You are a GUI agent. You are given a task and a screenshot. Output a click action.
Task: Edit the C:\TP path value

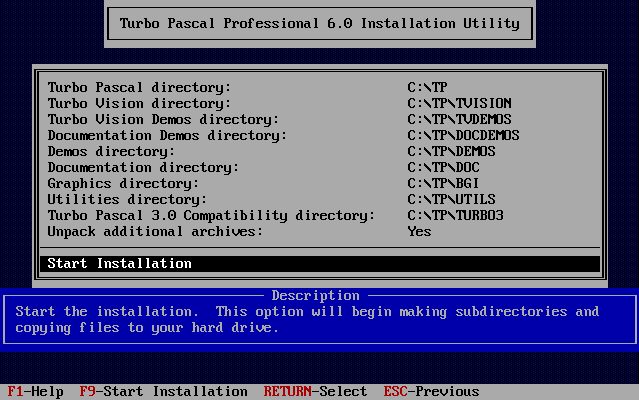427,87
